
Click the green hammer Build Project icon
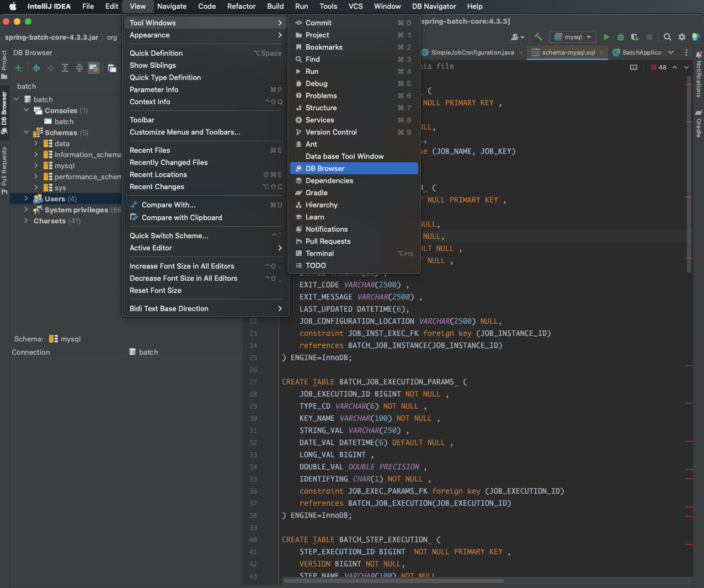(x=538, y=37)
